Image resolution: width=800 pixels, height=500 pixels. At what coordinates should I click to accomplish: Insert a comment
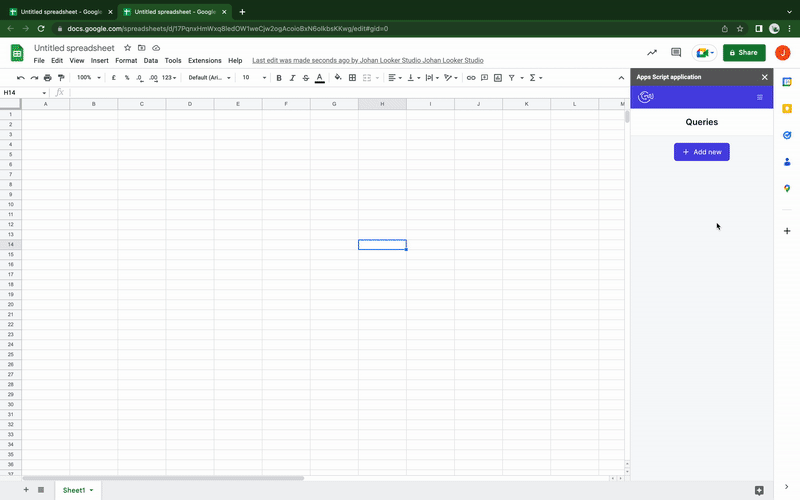pyautogui.click(x=484, y=78)
